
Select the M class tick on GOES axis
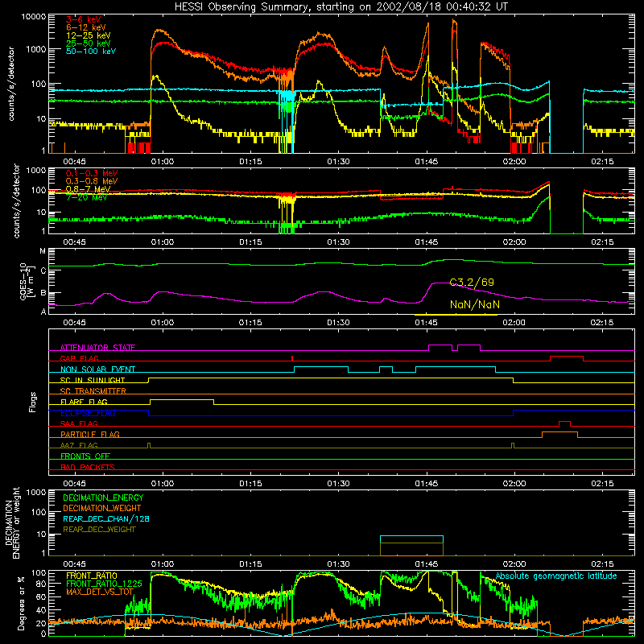[43, 251]
